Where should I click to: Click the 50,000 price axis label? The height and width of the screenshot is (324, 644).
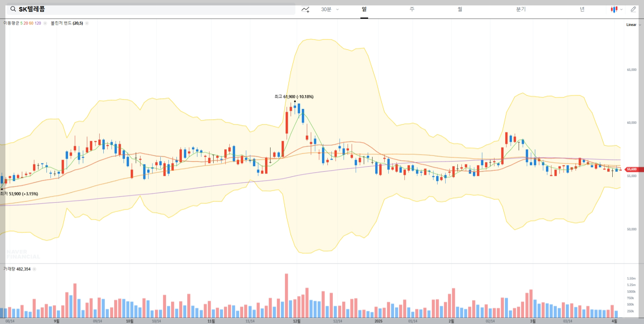(631, 229)
